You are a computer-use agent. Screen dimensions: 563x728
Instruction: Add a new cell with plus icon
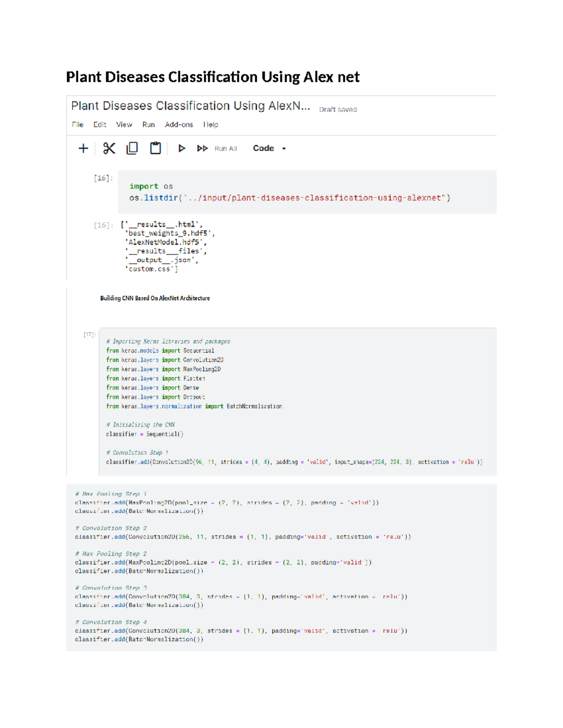pyautogui.click(x=83, y=149)
